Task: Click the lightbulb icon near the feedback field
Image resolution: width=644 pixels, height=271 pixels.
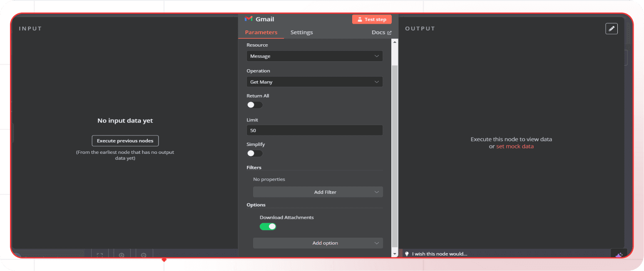Action: [407, 253]
